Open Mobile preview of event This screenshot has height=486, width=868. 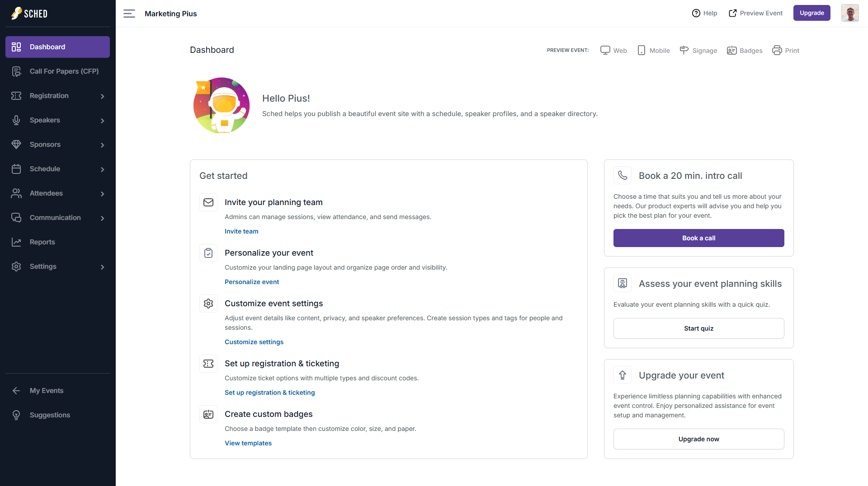(653, 50)
